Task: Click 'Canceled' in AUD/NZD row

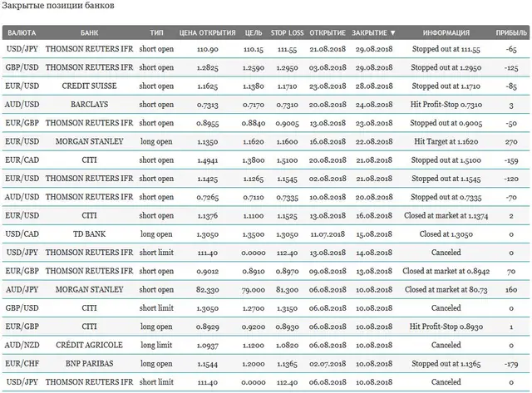Action: (x=446, y=345)
